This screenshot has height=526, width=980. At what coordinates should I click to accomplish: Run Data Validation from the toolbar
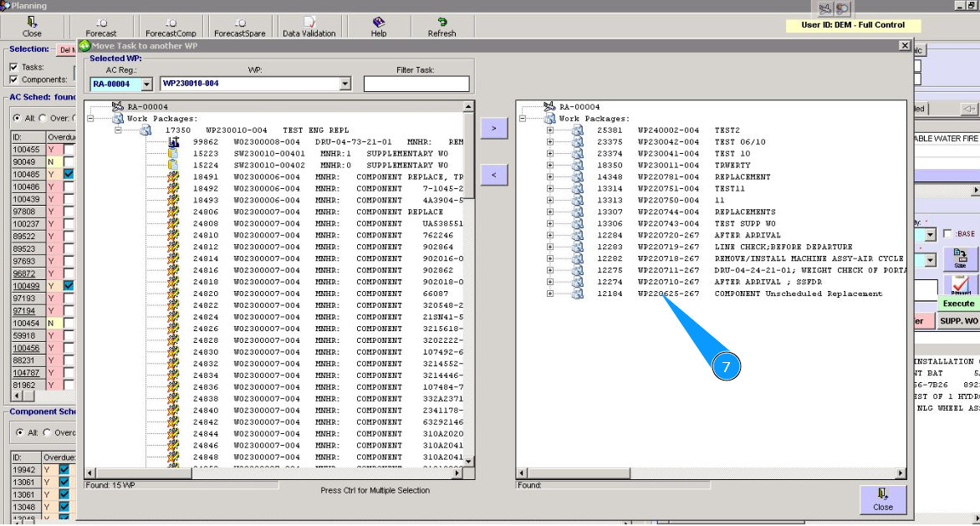tap(309, 23)
